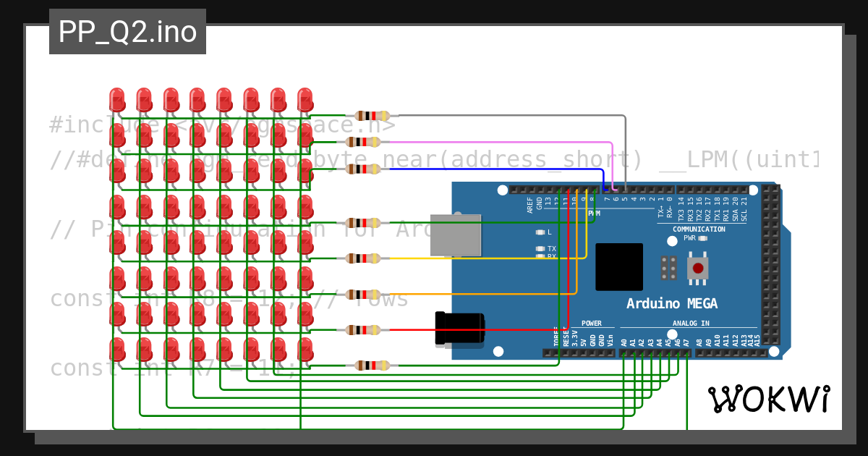
Task: Open the PP_Q2.ino file tab
Action: pyautogui.click(x=127, y=32)
